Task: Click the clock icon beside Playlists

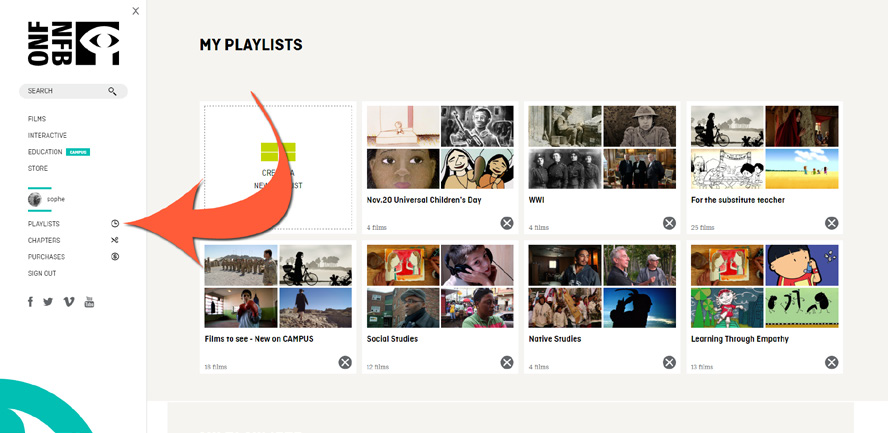Action: pos(115,224)
